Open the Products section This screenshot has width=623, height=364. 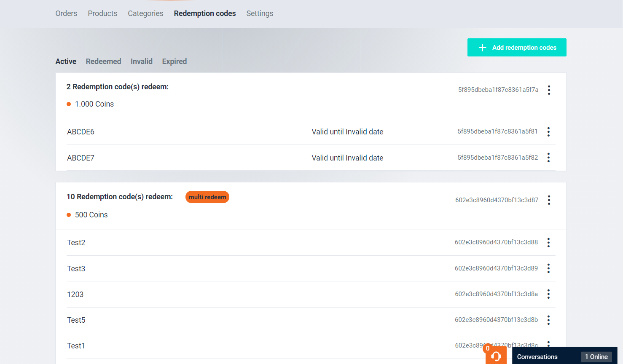[102, 13]
